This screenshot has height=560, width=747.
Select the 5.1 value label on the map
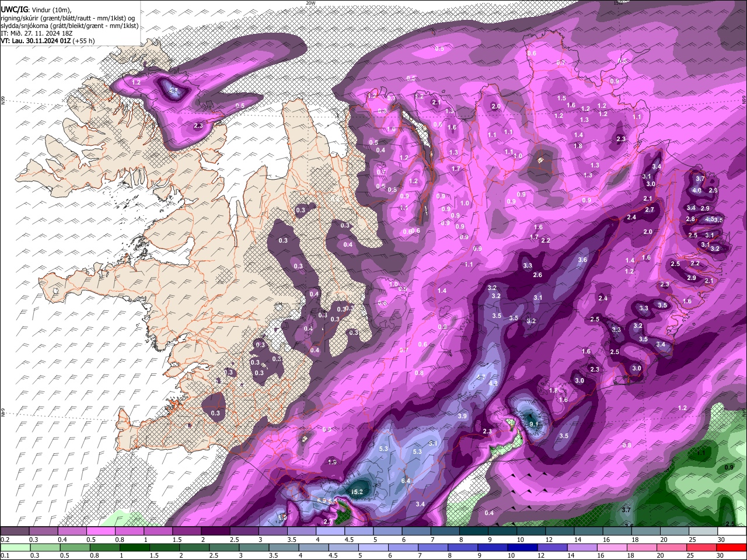coord(433,443)
